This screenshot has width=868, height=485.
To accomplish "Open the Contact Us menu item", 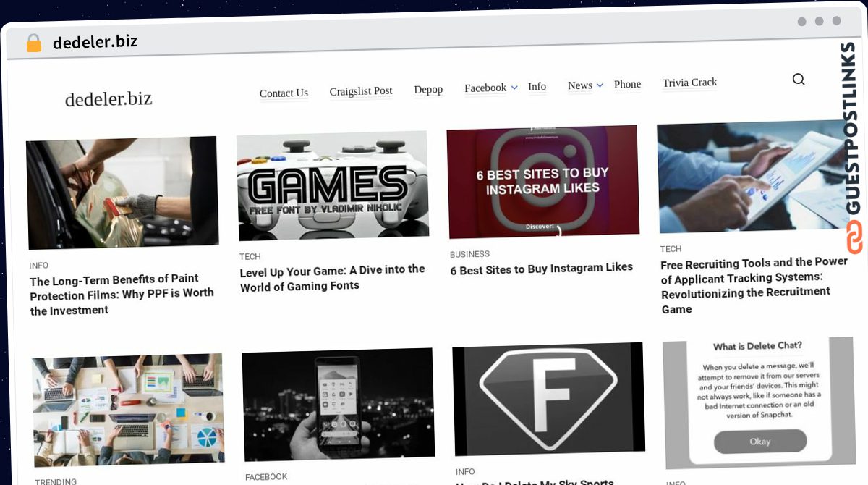I will pyautogui.click(x=284, y=93).
